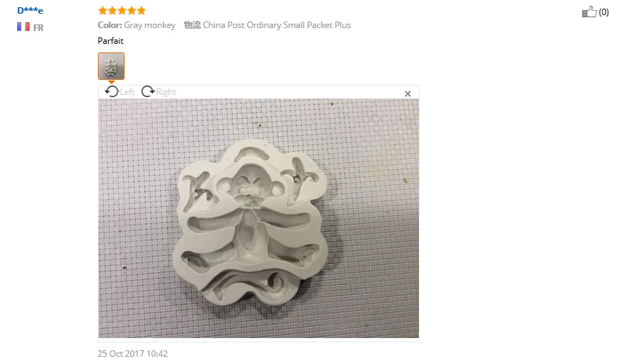Click the enlarged monkey mold photo
The height and width of the screenshot is (364, 619).
[x=258, y=218]
